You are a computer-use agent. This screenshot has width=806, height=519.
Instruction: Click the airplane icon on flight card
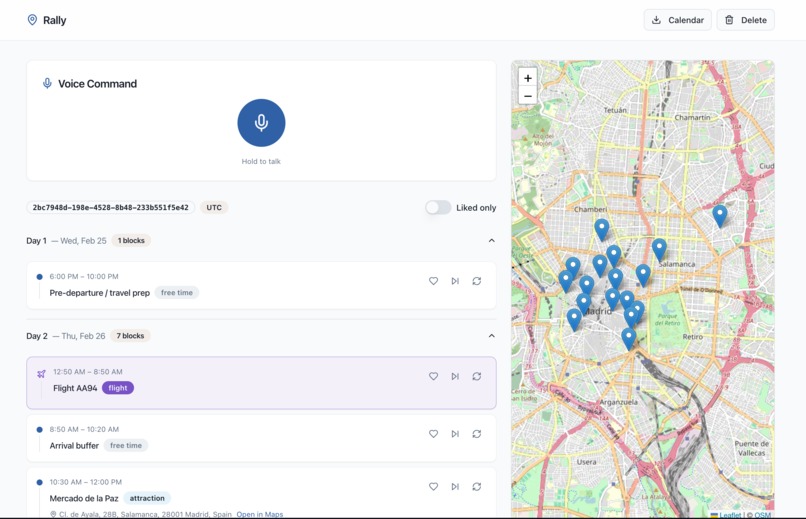coord(41,374)
